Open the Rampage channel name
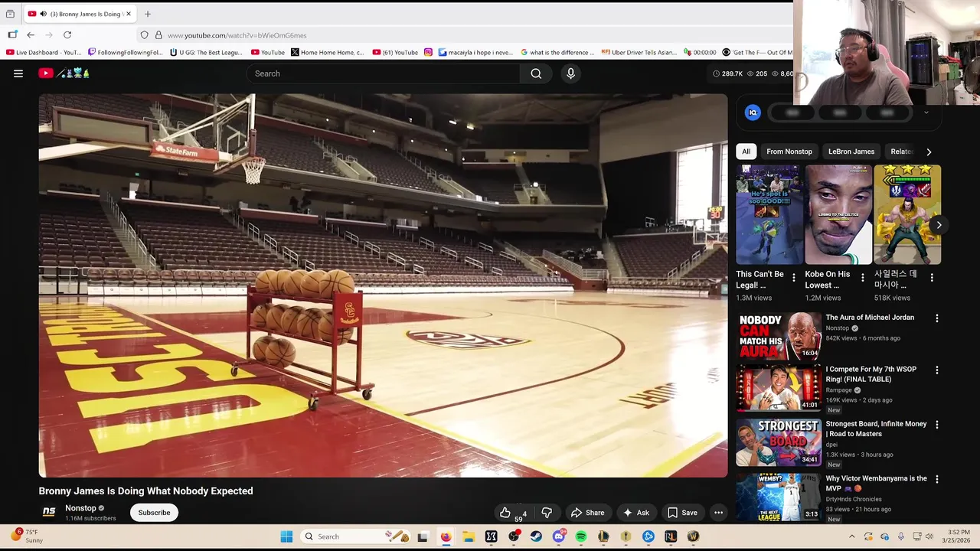980x551 pixels. [x=839, y=390]
